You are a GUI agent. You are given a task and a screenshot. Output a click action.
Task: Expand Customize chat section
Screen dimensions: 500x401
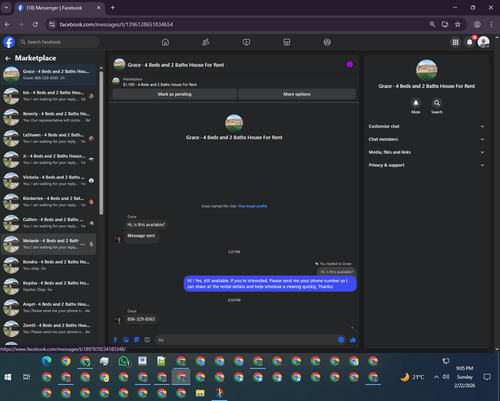point(426,126)
